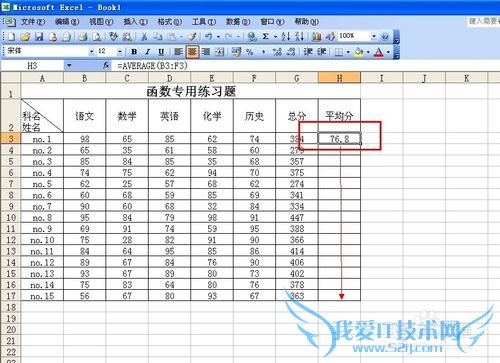Expand the Fill Color dropdown arrow
The image size is (500, 363).
coord(368,52)
